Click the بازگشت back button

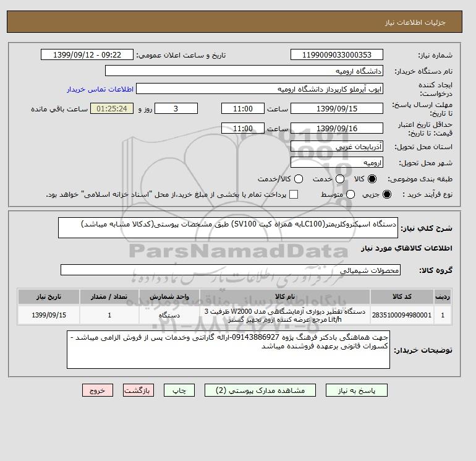tap(138, 390)
